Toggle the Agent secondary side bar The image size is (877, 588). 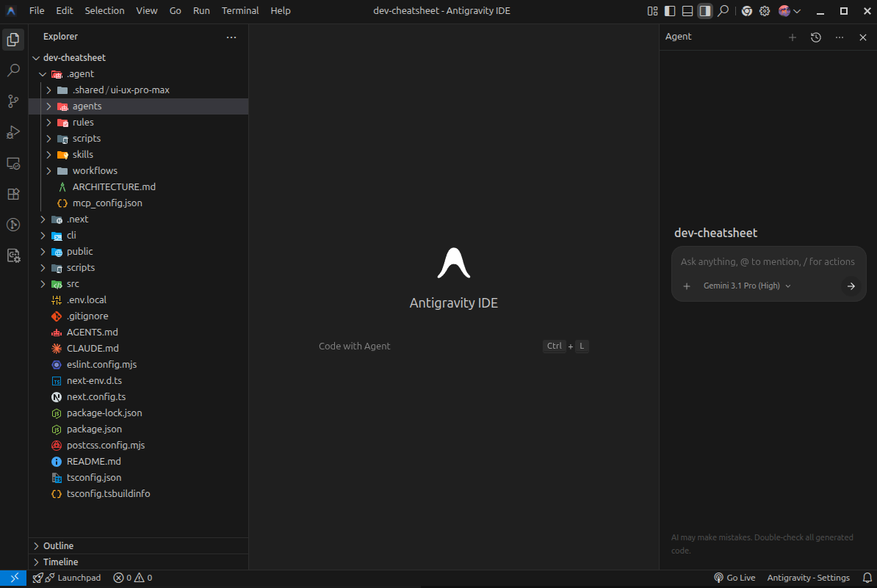coord(704,10)
